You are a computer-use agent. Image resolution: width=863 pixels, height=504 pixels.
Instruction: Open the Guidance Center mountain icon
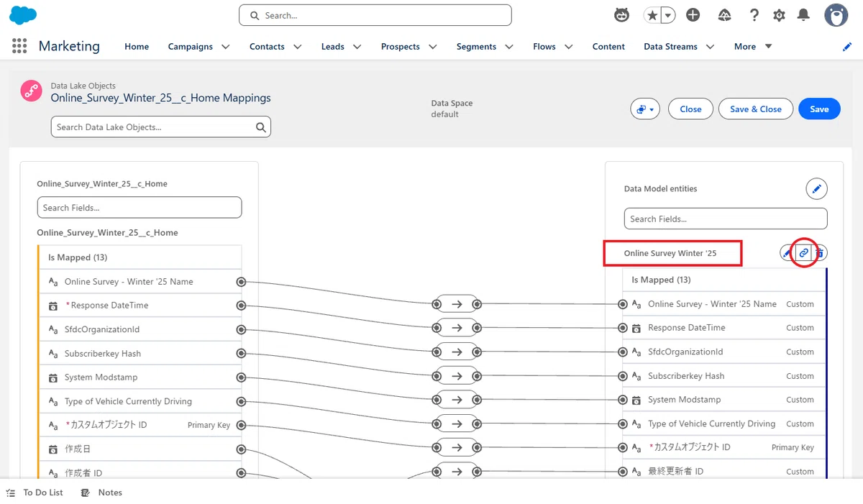[724, 15]
